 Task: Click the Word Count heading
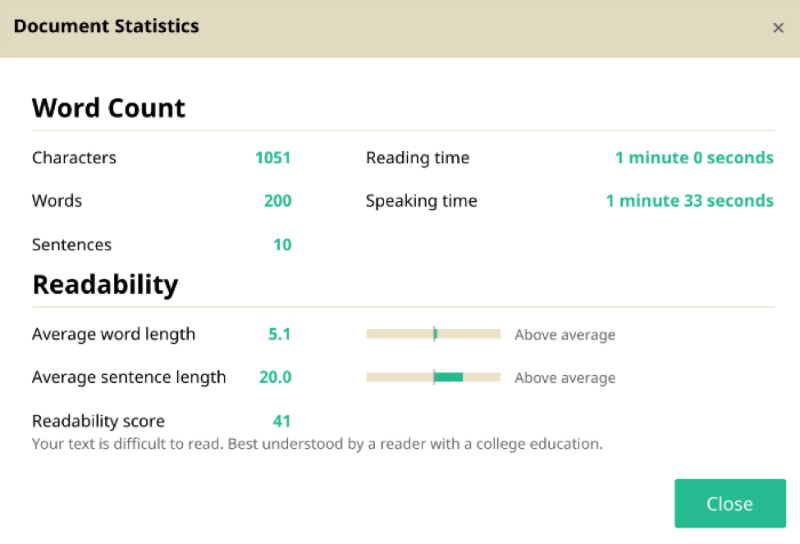click(109, 108)
